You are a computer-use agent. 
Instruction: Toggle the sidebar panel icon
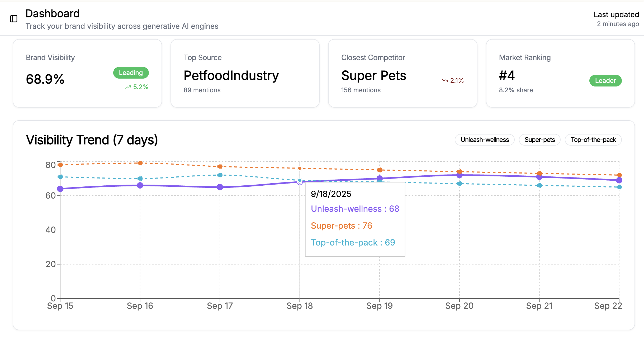(x=14, y=19)
